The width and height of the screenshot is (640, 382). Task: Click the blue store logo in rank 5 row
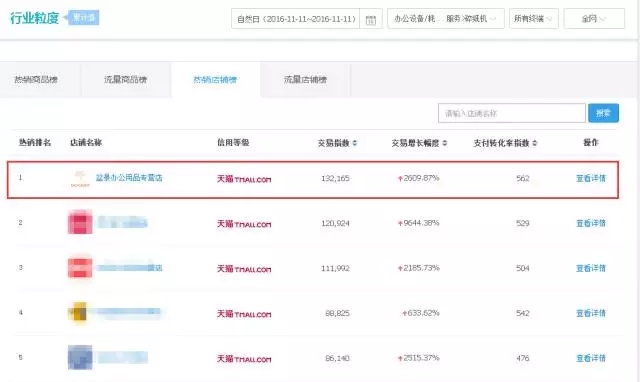pos(80,357)
